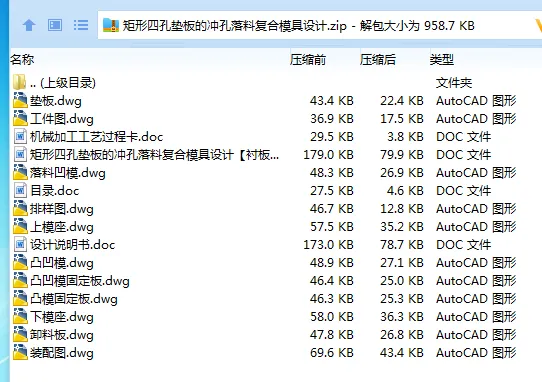Viewport: 542px width, 382px height.
Task: Select the file name 下模座.dwg
Action: point(62,317)
